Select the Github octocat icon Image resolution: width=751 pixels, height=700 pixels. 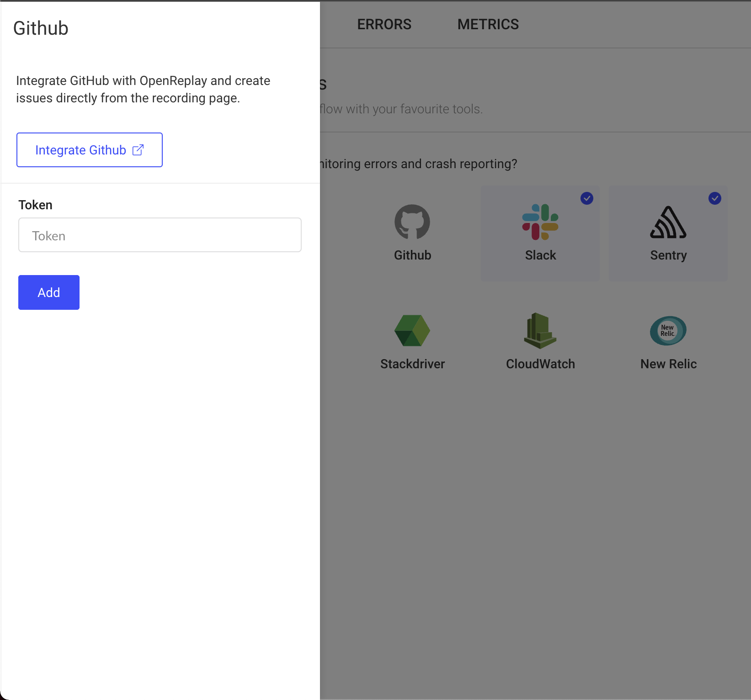point(412,222)
